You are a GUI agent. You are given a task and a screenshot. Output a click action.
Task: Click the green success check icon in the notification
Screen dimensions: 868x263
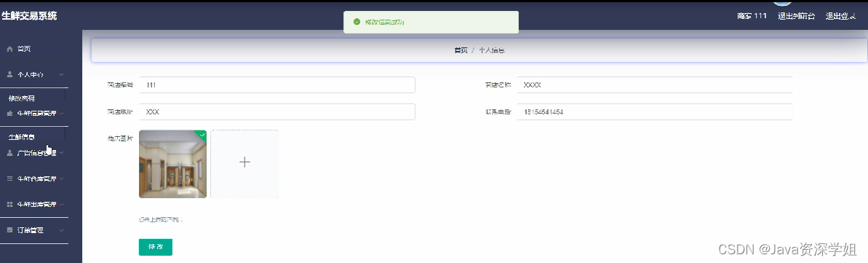tap(357, 22)
